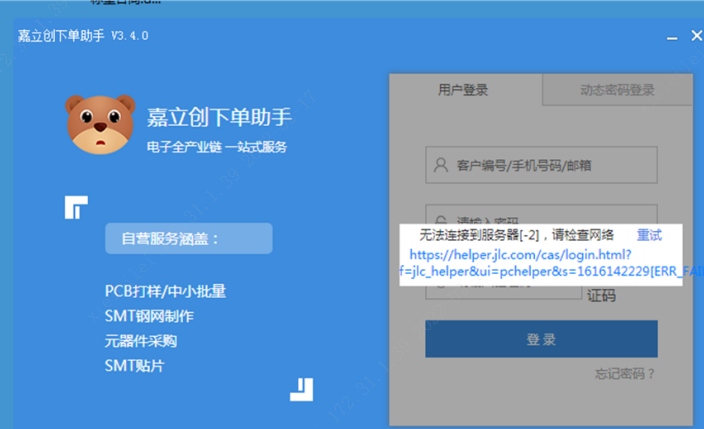Click the lock icon in password field
The width and height of the screenshot is (704, 429).
pos(440,218)
